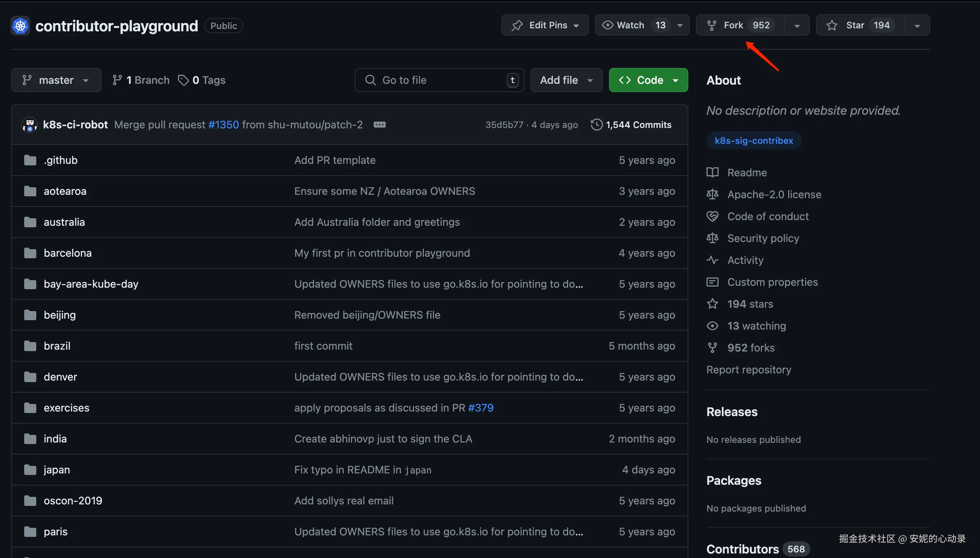The image size is (980, 558).
Task: Open pull request #1350 link
Action: (x=223, y=125)
